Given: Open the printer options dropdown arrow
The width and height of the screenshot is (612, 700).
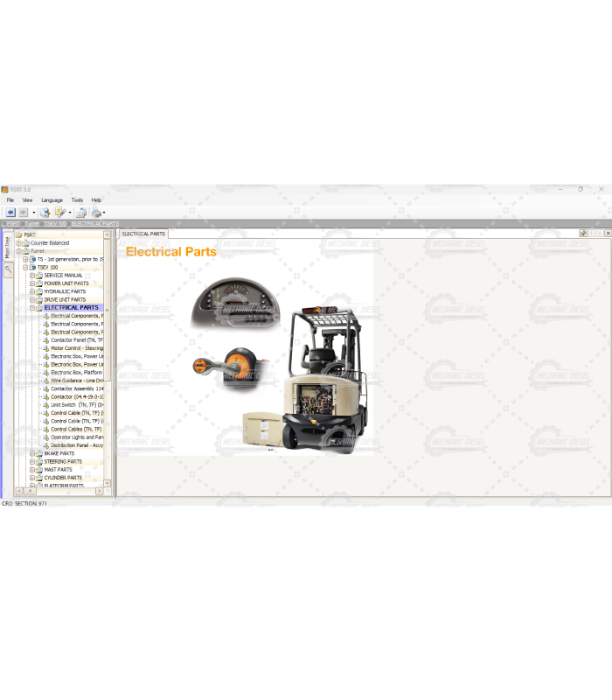Looking at the screenshot, I should pos(104,213).
